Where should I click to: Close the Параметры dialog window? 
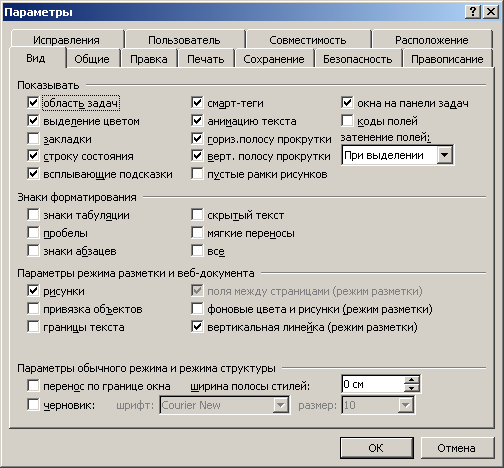(x=491, y=12)
